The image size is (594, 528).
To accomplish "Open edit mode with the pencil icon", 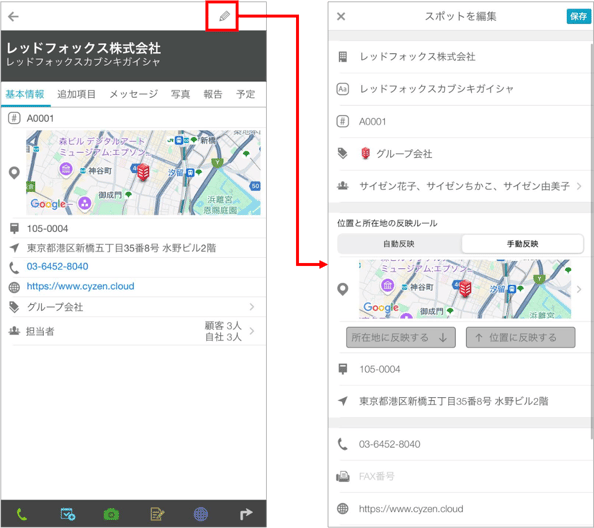I will coord(224,16).
